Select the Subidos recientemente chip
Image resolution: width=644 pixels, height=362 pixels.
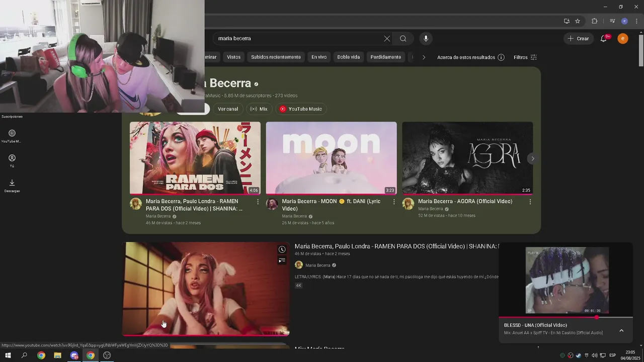(x=276, y=57)
